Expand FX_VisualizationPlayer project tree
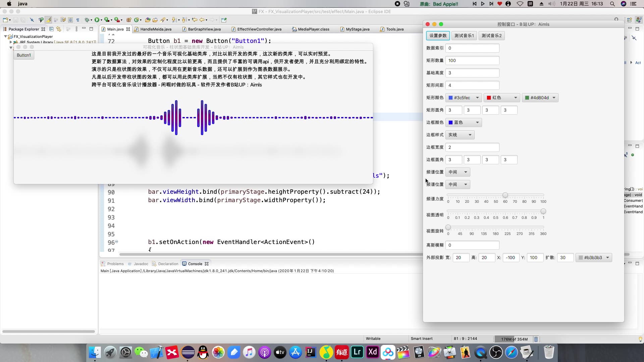Image resolution: width=644 pixels, height=362 pixels. (x=6, y=37)
